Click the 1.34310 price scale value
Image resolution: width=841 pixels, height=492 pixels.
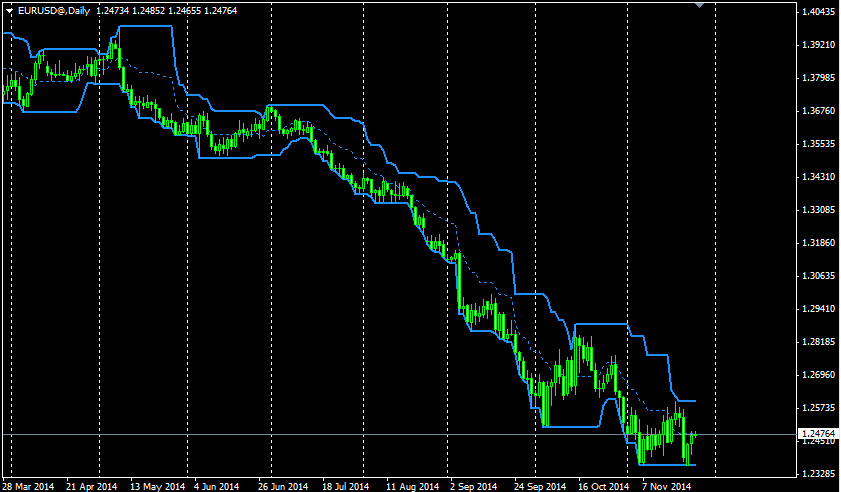pyautogui.click(x=818, y=177)
